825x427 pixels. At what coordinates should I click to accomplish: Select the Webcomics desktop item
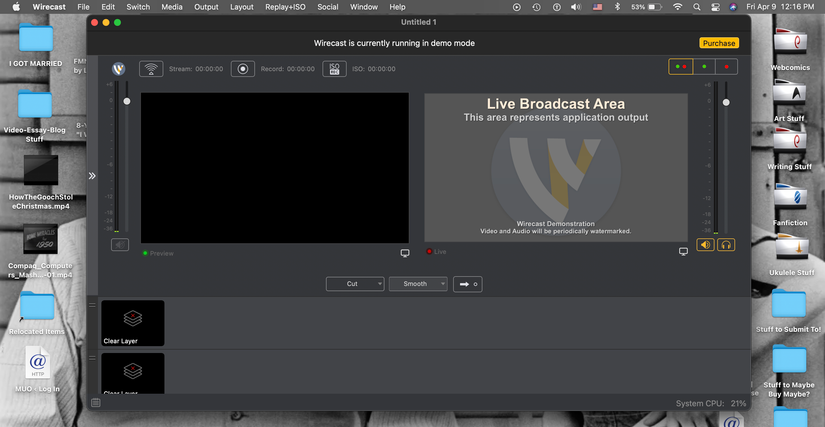click(790, 49)
